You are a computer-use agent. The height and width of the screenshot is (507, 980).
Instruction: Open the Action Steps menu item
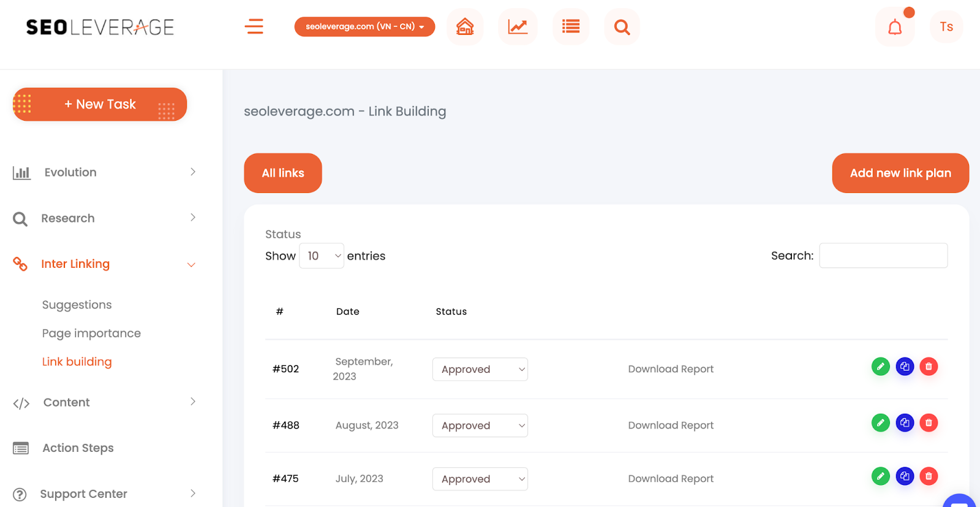coord(78,448)
